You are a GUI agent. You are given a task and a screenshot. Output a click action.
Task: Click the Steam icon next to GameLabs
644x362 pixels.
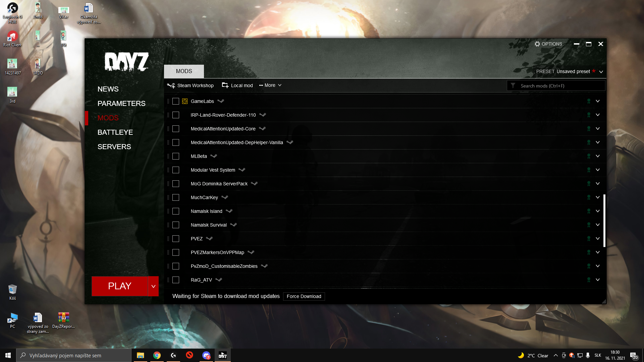coord(221,101)
